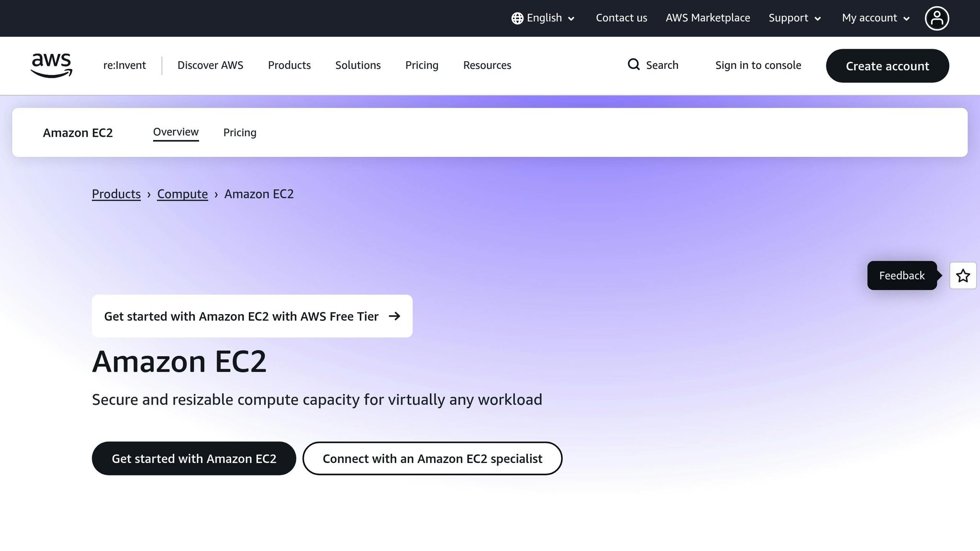Image resolution: width=980 pixels, height=551 pixels.
Task: Click Connect with an Amazon EC2 specialist
Action: [x=432, y=458]
